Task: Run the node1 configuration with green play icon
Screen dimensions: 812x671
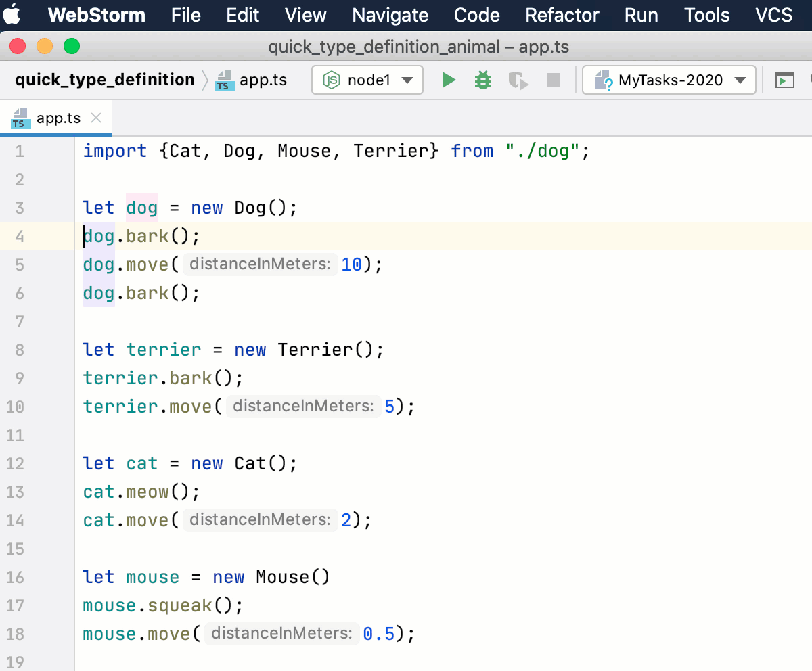Action: coord(449,80)
